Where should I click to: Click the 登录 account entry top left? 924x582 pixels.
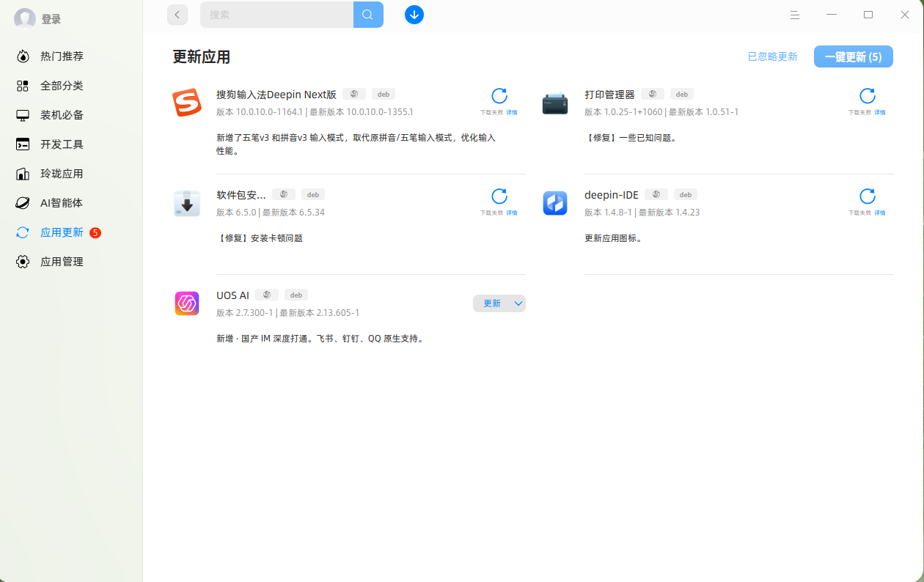pyautogui.click(x=35, y=18)
